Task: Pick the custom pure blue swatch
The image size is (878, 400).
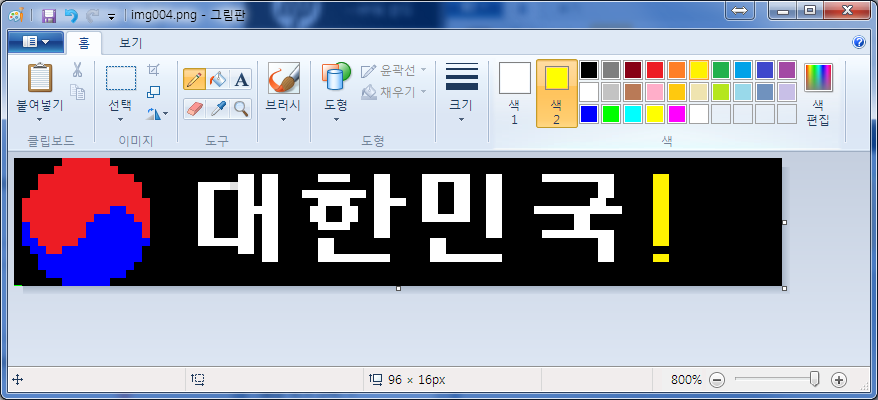Action: click(x=589, y=114)
